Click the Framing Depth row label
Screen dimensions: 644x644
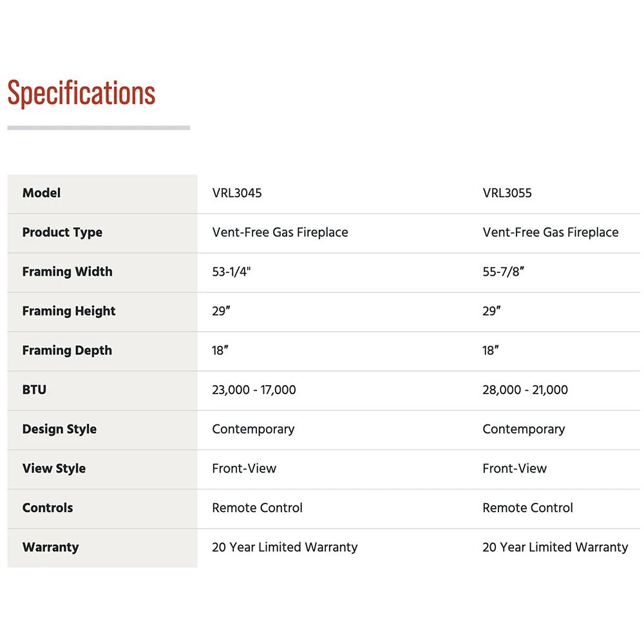click(x=67, y=350)
